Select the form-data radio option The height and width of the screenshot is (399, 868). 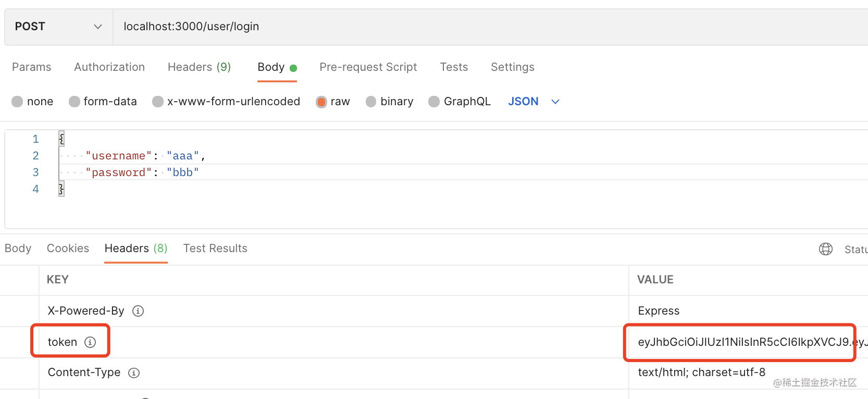tap(75, 102)
